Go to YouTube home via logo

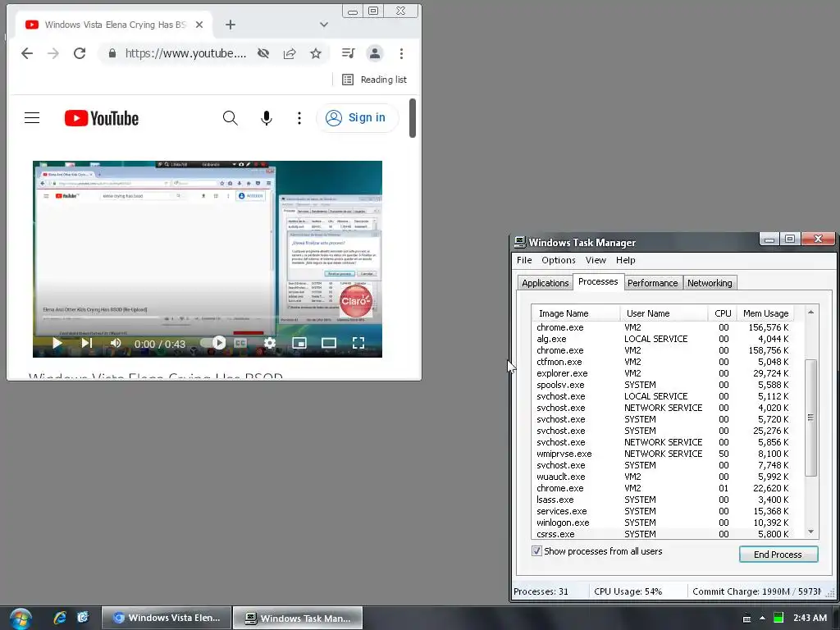click(102, 118)
